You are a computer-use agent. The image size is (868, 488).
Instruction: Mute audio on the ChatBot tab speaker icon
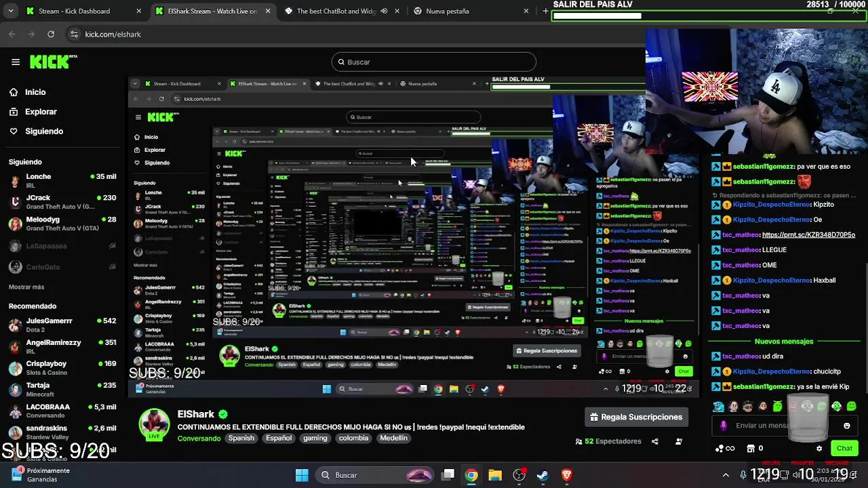click(384, 11)
